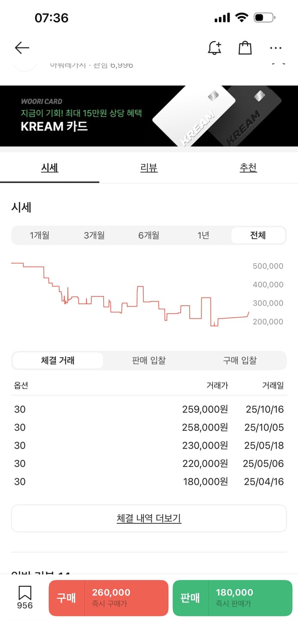Screen dimensions: 298x644
Task: Show the 구매 입찰 list
Action: (x=240, y=361)
